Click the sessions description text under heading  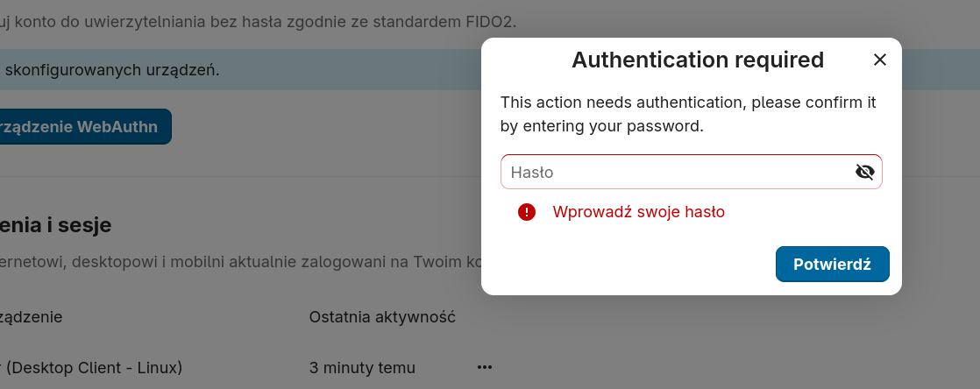pyautogui.click(x=237, y=260)
